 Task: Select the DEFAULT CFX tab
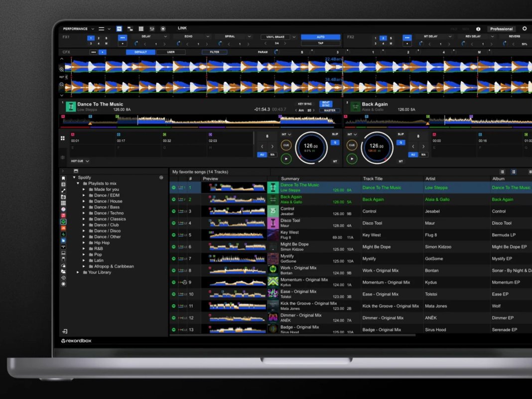click(x=140, y=52)
